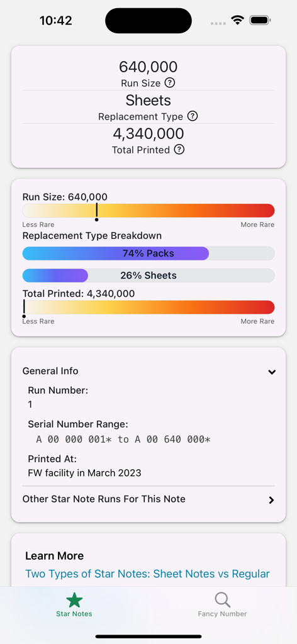Screen dimensions: 297x644
Task: Click the 'Total Printed: 4,340,000' label
Action: click(79, 294)
